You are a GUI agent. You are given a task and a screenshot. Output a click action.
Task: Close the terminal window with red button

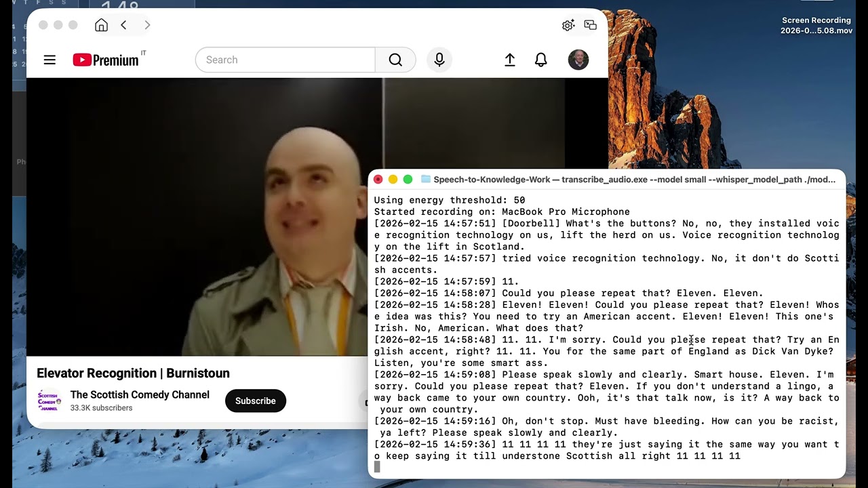point(378,180)
